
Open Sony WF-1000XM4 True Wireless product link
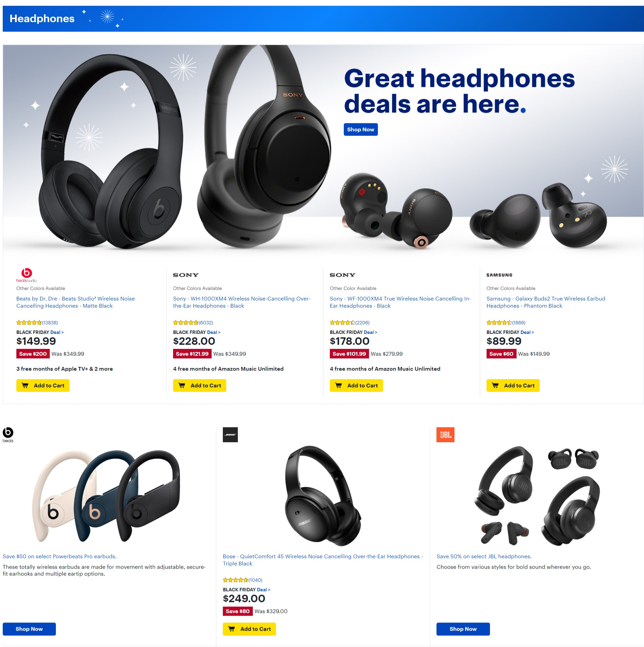coord(400,302)
